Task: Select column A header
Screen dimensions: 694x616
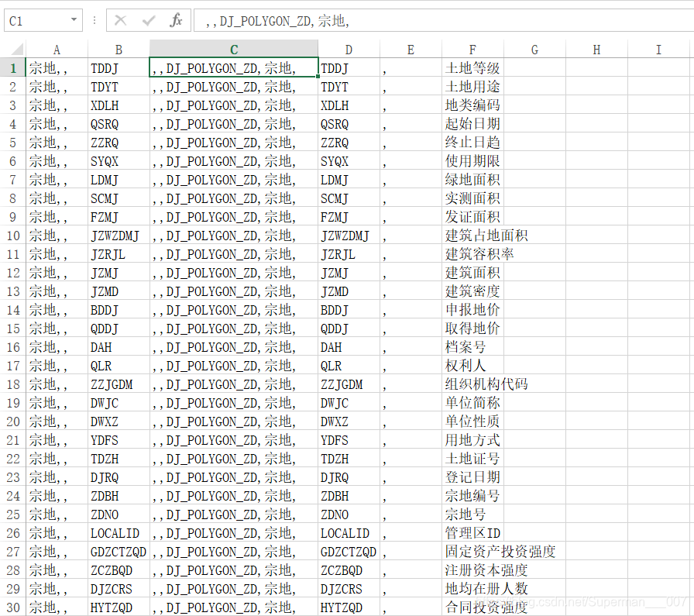Action: 57,49
